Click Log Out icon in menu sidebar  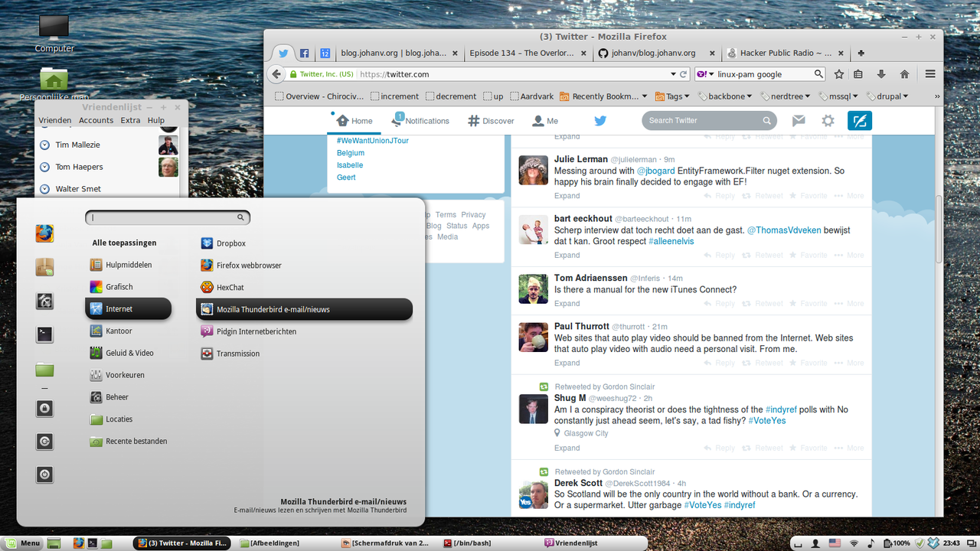pyautogui.click(x=44, y=442)
